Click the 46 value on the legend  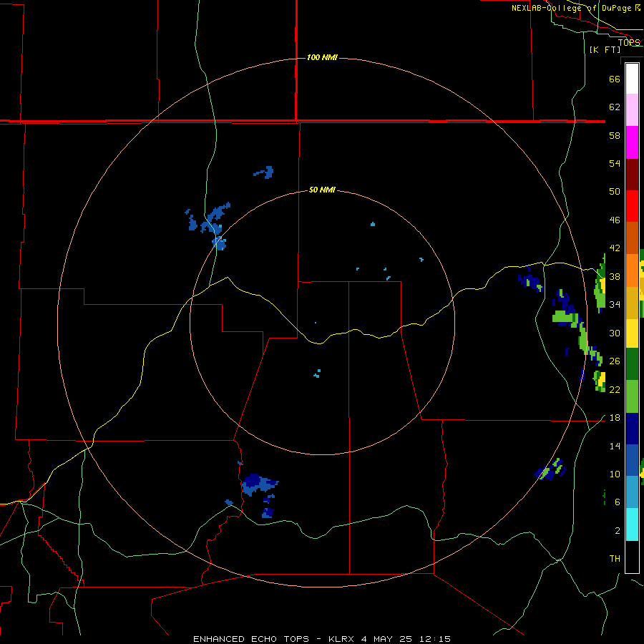[615, 220]
